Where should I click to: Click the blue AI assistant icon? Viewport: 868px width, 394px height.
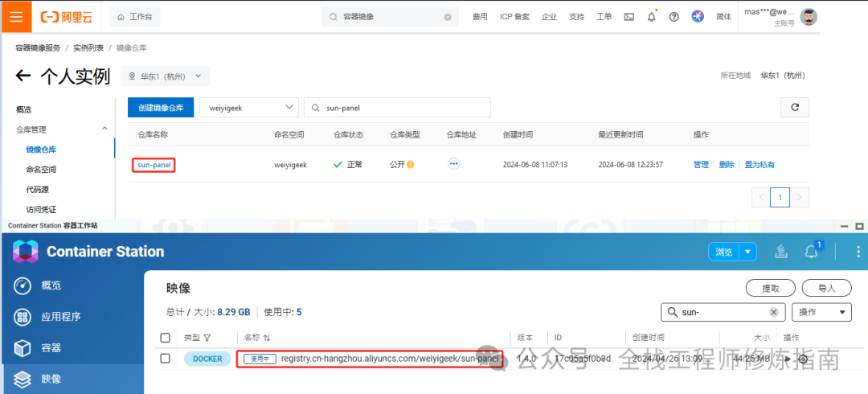(x=698, y=17)
